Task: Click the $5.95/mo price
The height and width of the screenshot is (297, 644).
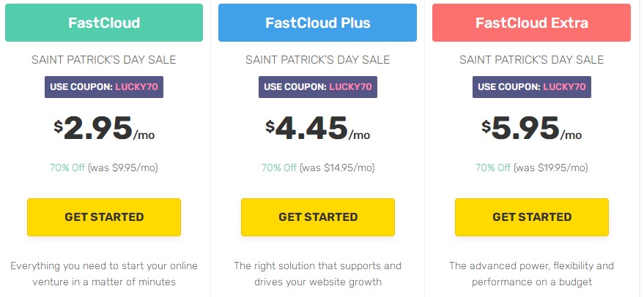Action: coord(531,129)
